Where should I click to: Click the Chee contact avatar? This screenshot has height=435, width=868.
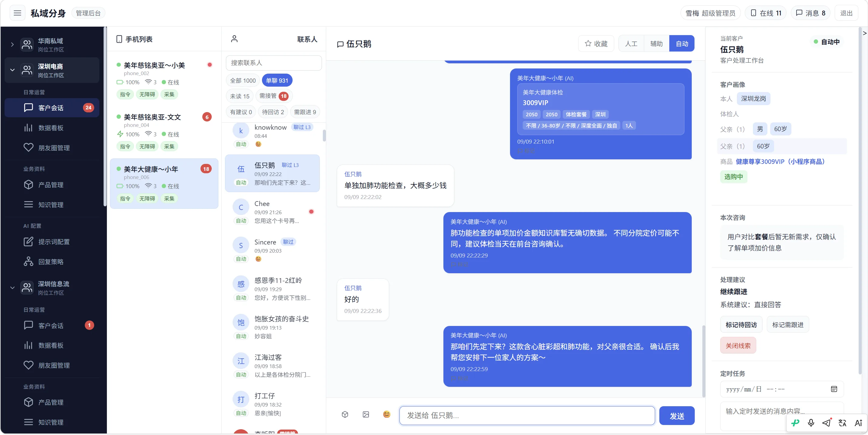pos(240,207)
